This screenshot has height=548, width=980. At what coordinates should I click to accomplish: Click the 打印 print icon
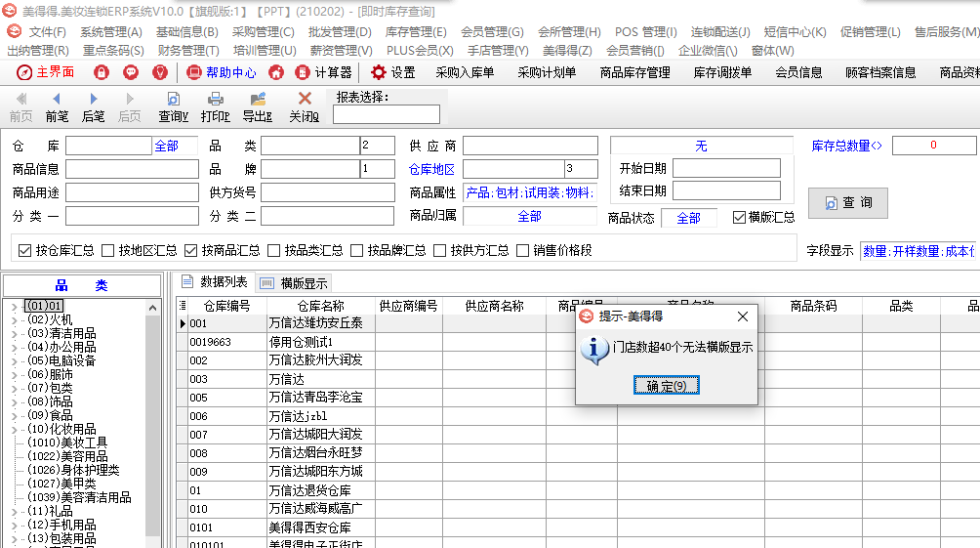pyautogui.click(x=215, y=107)
